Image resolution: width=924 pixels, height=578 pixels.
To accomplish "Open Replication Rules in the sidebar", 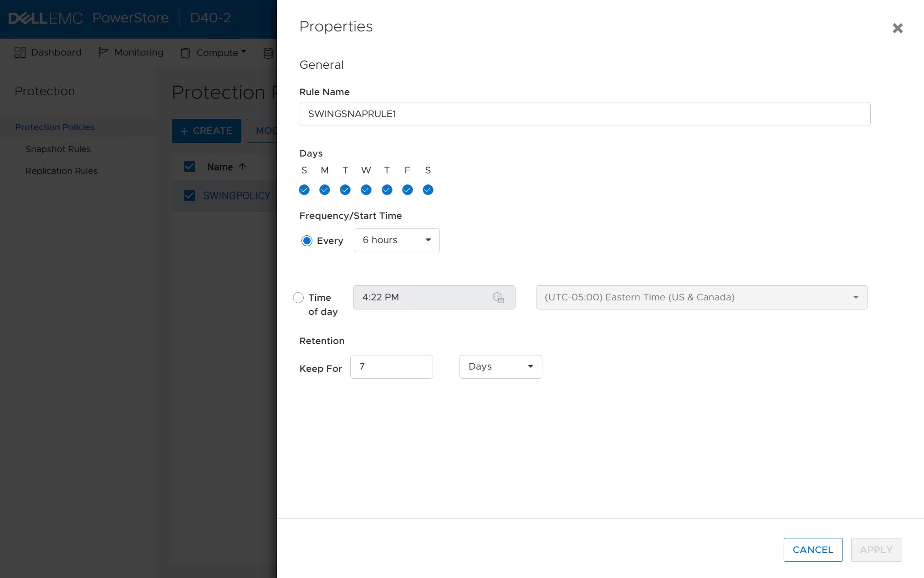I will click(61, 171).
